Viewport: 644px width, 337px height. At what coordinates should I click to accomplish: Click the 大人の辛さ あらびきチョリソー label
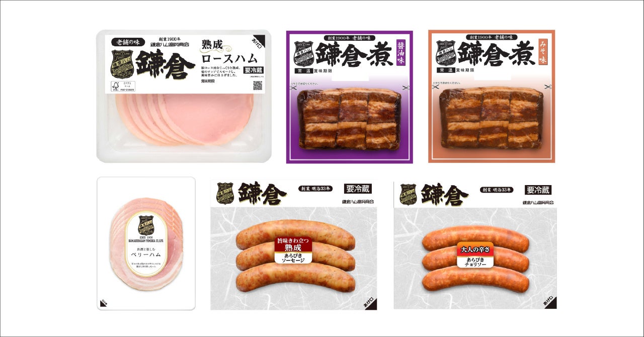click(475, 256)
